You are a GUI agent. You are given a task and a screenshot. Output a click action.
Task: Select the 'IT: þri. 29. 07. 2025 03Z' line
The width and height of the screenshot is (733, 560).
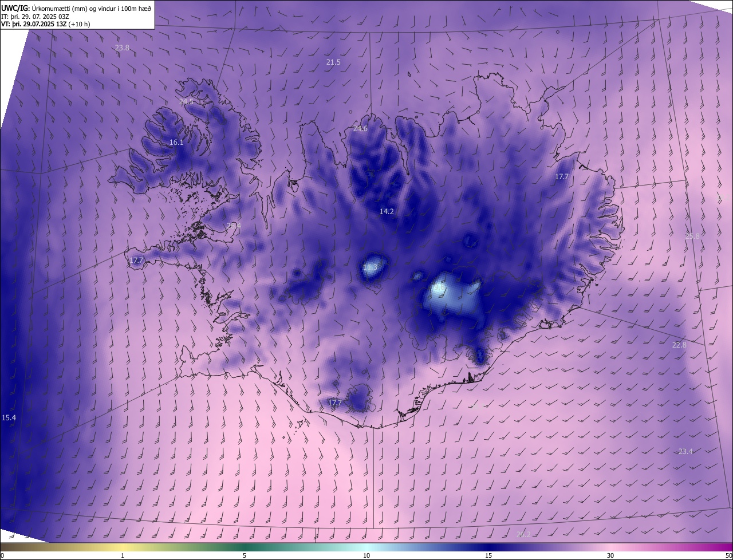tap(36, 16)
